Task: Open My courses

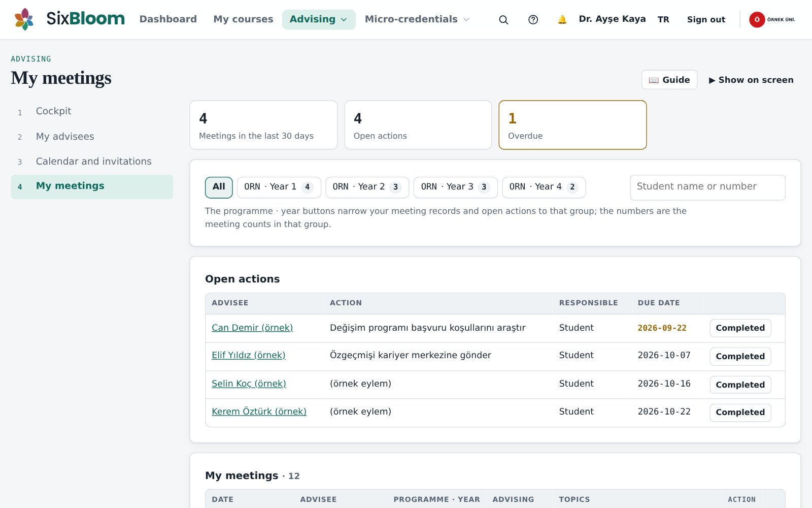Action: pos(243,19)
